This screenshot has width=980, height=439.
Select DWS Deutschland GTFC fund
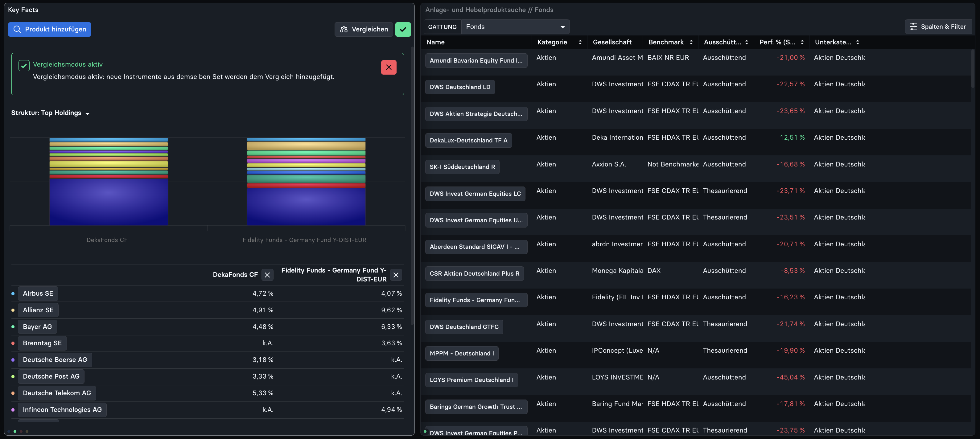[x=464, y=327]
